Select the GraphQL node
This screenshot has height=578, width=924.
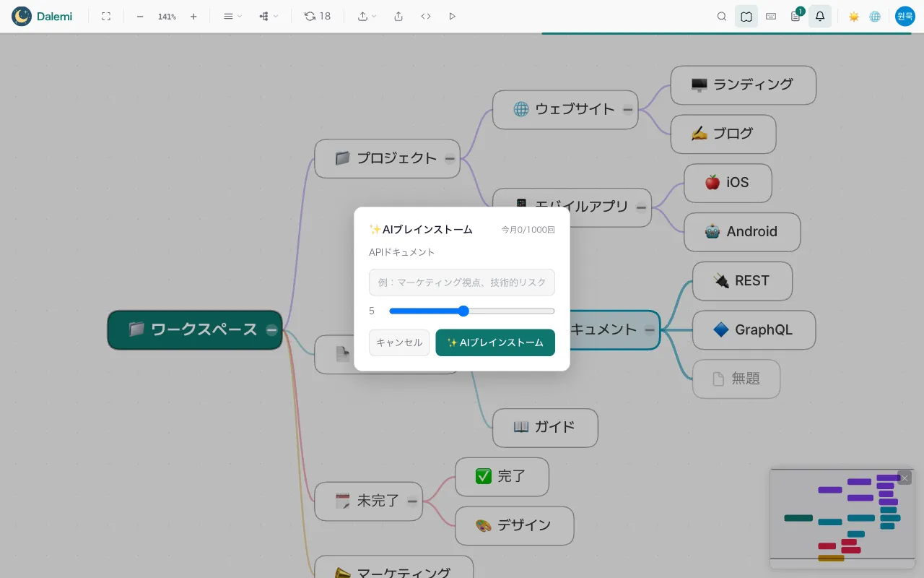click(754, 330)
